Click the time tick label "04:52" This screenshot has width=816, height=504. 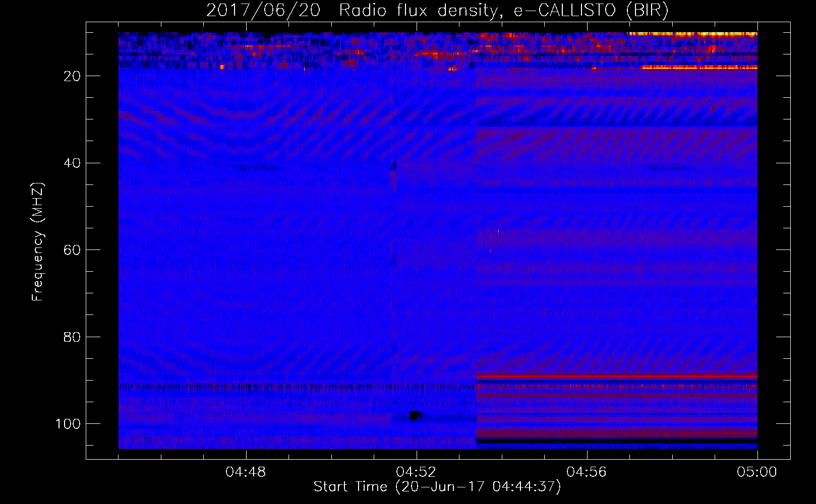point(416,472)
